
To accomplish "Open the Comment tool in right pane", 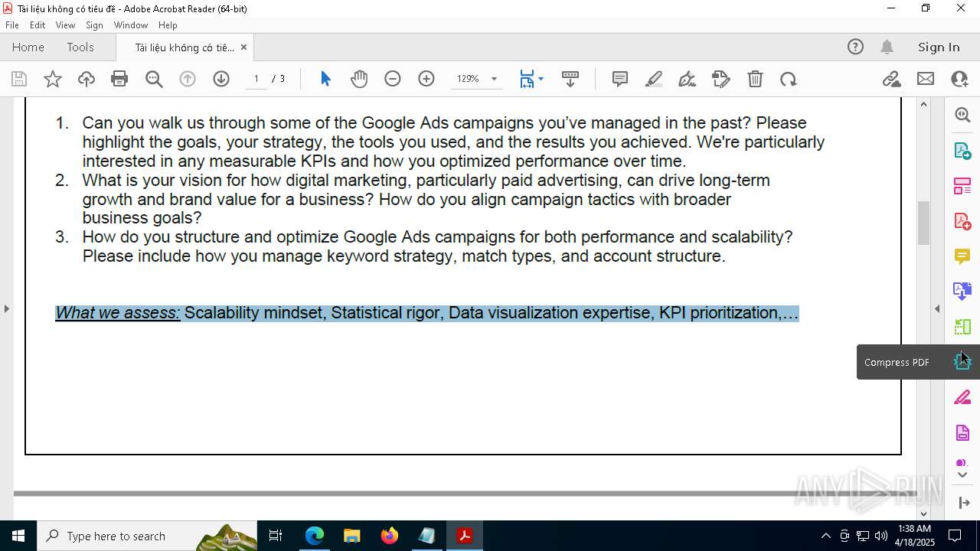I will [962, 256].
